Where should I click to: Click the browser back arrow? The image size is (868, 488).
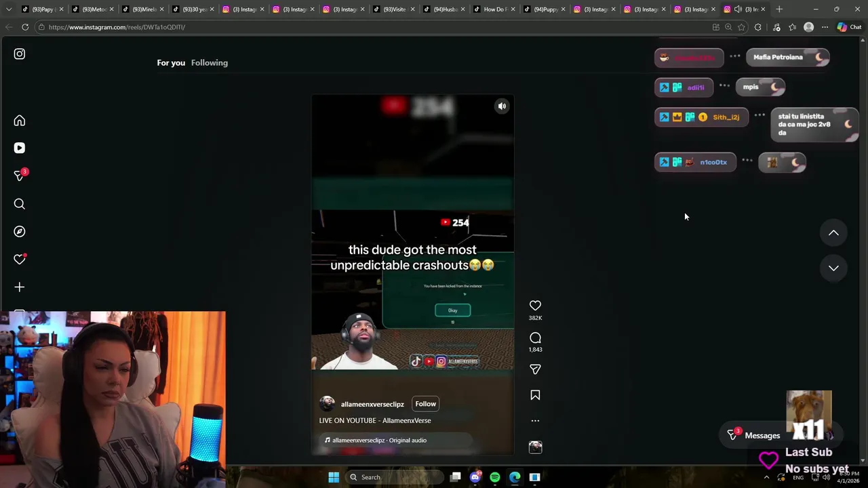pyautogui.click(x=9, y=27)
